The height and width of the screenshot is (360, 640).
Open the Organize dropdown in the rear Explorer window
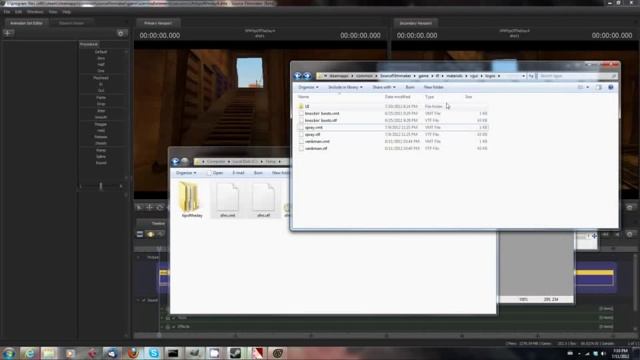pyautogui.click(x=186, y=173)
